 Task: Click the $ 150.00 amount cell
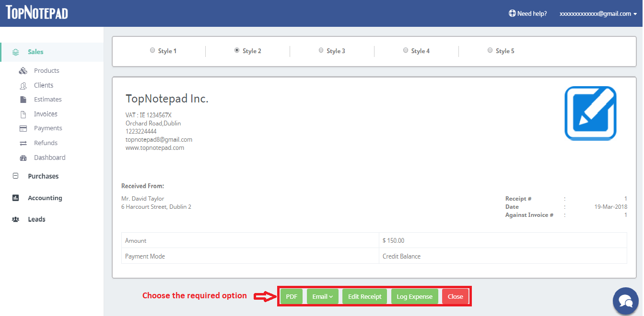point(503,240)
